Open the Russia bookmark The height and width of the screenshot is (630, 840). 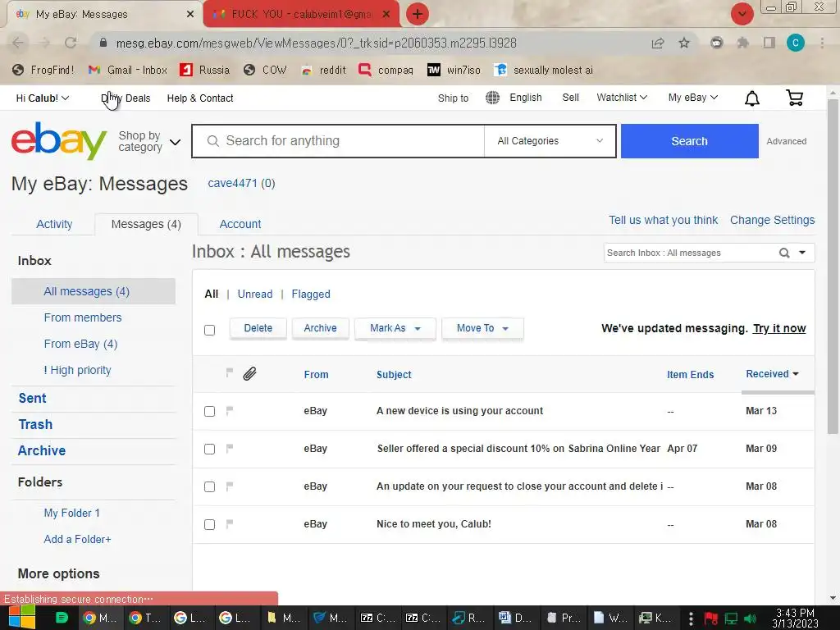[x=204, y=70]
